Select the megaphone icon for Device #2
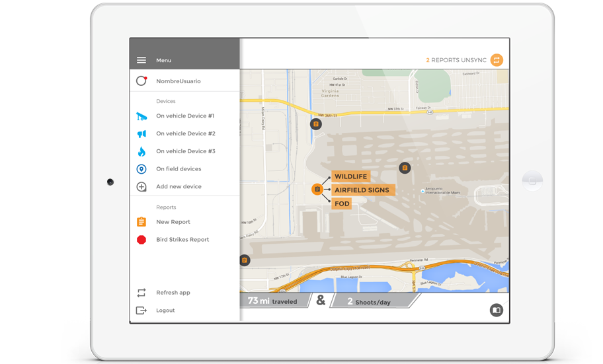The width and height of the screenshot is (603, 364). coord(141,133)
